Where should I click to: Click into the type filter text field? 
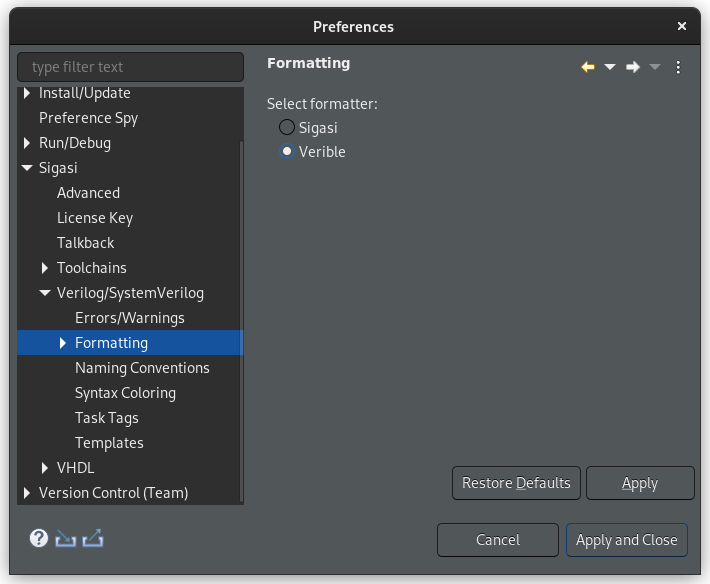coord(130,67)
